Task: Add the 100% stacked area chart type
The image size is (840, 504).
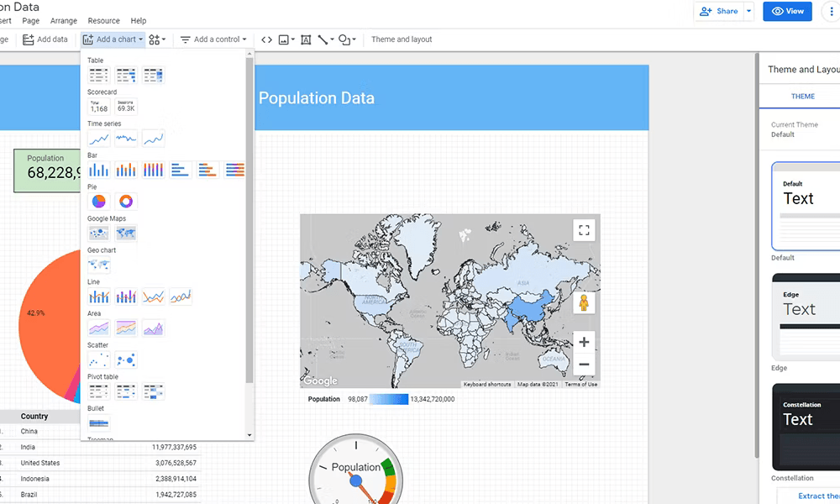Action: click(x=153, y=328)
